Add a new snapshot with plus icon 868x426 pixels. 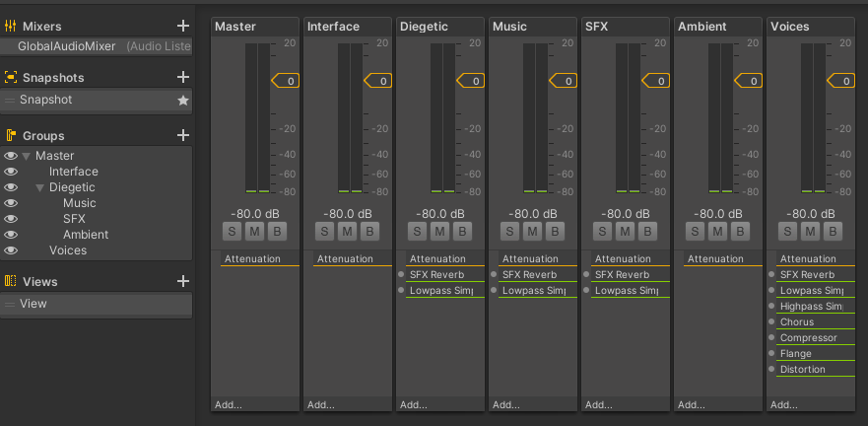182,77
